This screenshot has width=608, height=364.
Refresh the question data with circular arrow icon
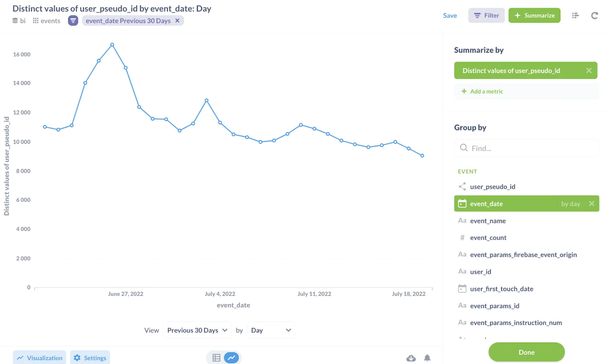[x=594, y=15]
